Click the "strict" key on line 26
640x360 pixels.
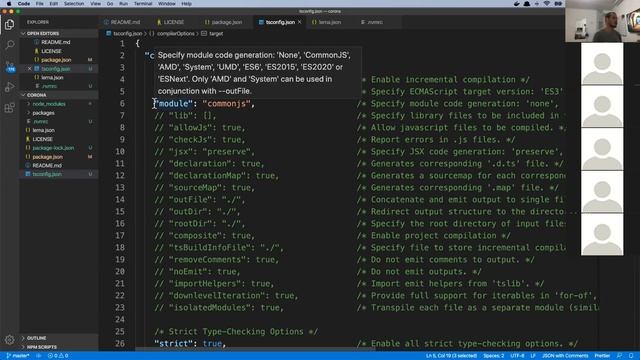point(173,344)
